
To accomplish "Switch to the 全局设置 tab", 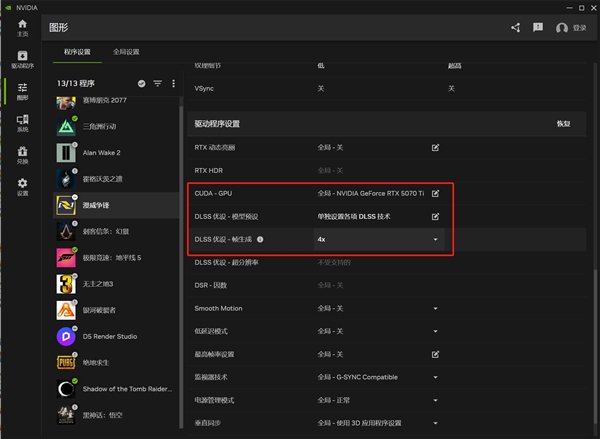I will point(127,51).
